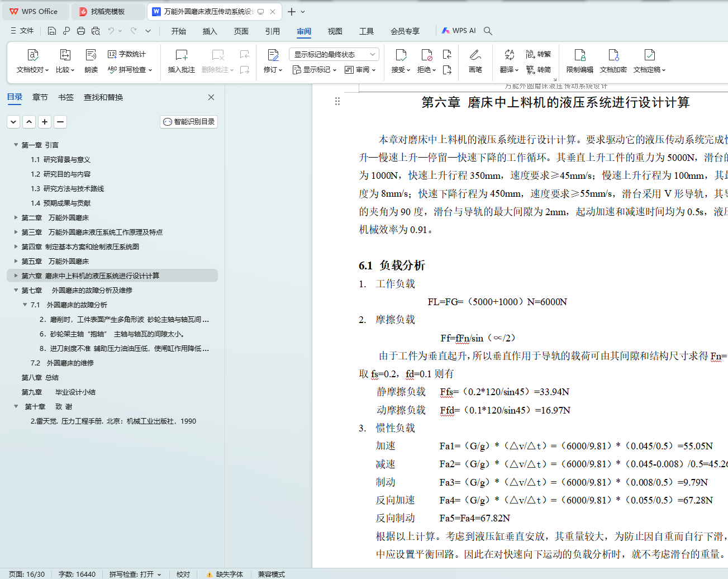Click 智能识别目录 button

click(189, 122)
